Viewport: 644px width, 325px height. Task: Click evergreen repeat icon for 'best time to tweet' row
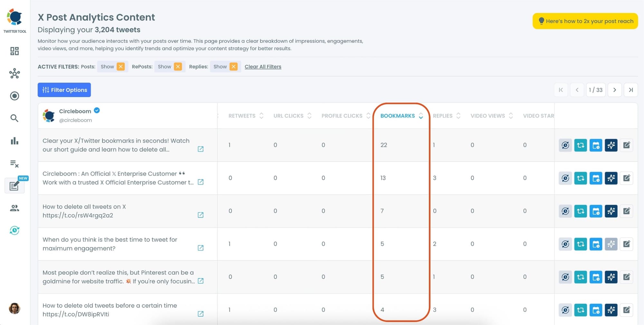click(565, 244)
